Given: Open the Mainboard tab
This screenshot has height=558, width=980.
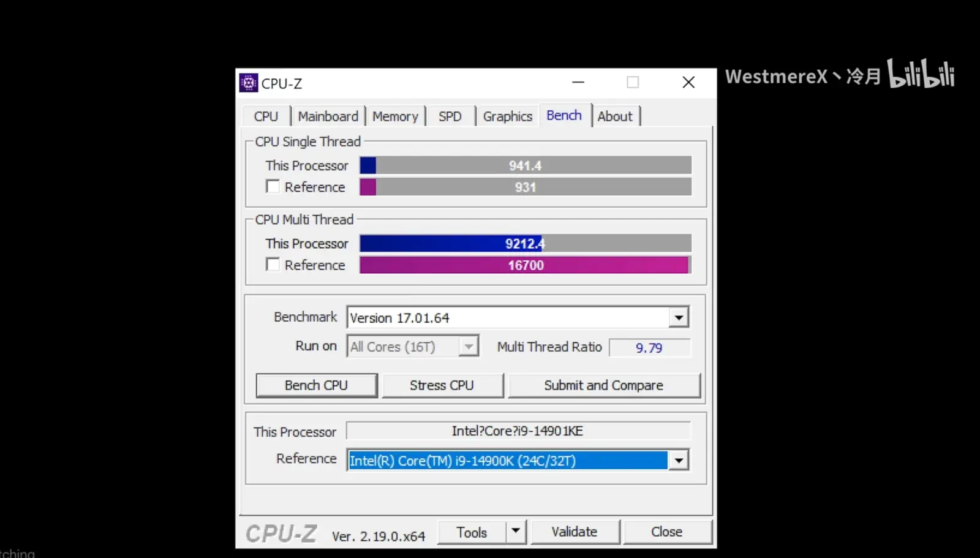Looking at the screenshot, I should pyautogui.click(x=328, y=116).
